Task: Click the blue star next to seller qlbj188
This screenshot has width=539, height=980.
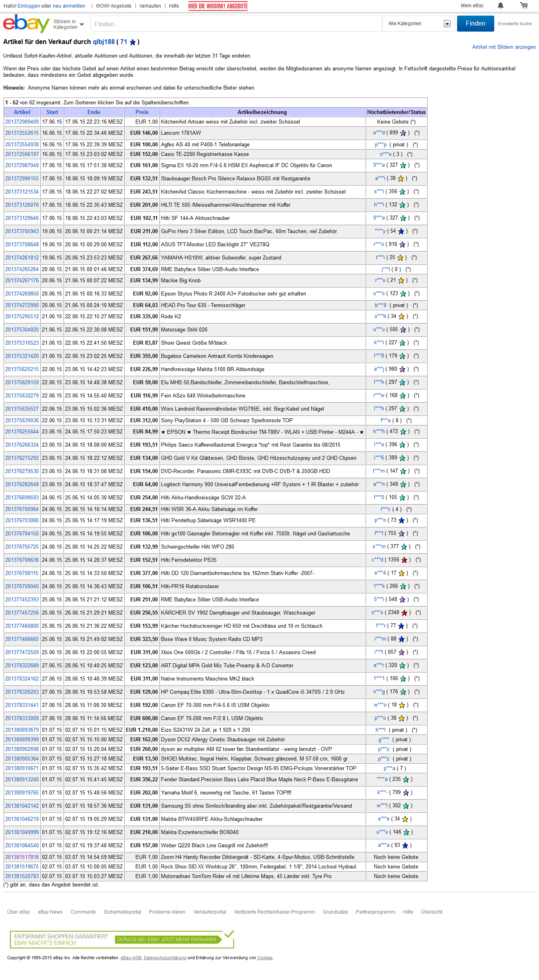Action: point(133,42)
